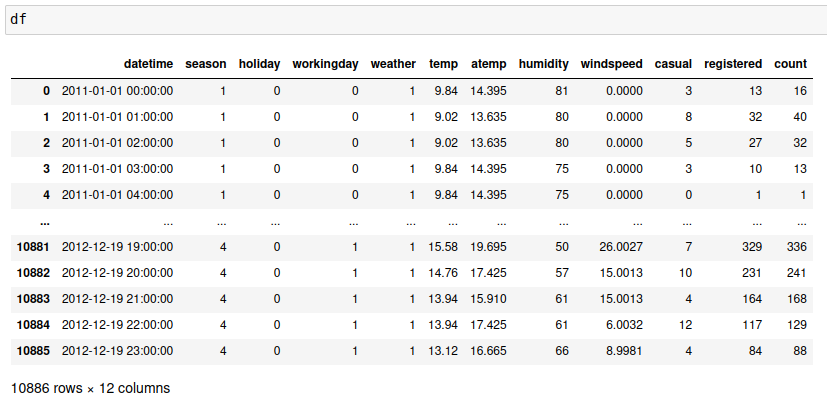Image resolution: width=827 pixels, height=401 pixels.
Task: Select the registered column header
Action: point(733,64)
